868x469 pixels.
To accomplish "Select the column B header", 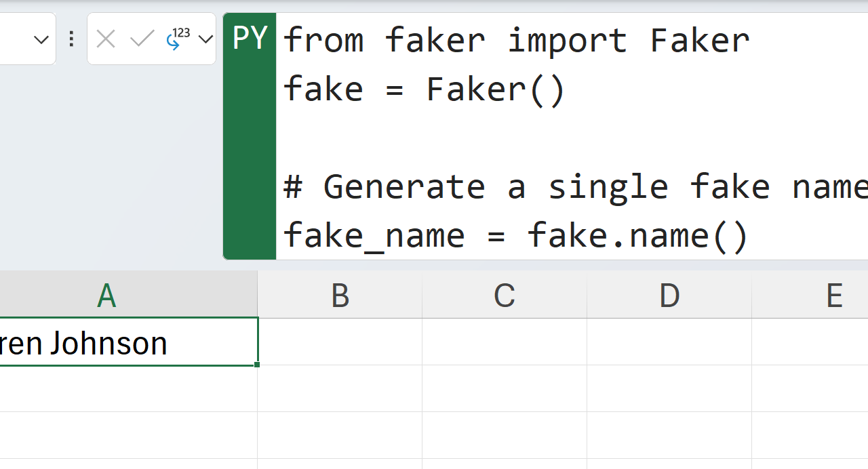I will (340, 295).
